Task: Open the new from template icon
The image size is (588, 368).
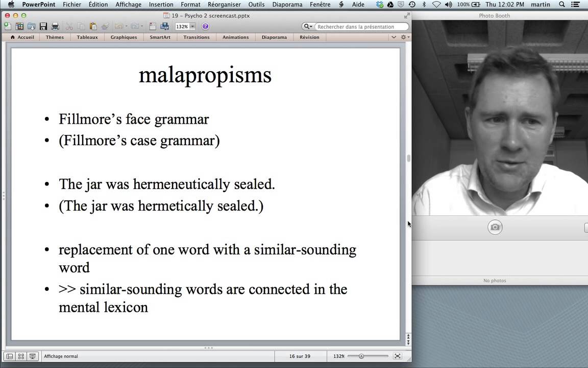Action: click(19, 26)
